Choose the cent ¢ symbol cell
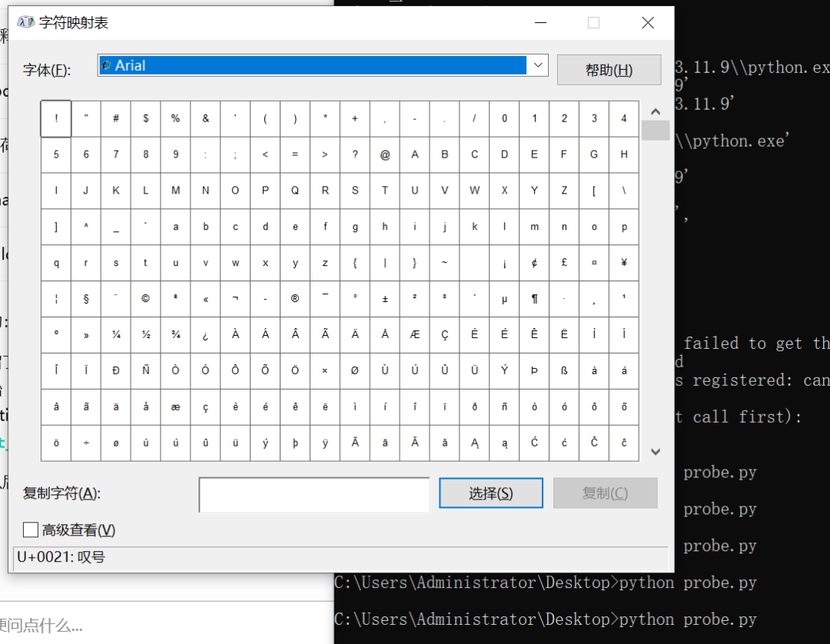The width and height of the screenshot is (830, 644). coord(534,263)
